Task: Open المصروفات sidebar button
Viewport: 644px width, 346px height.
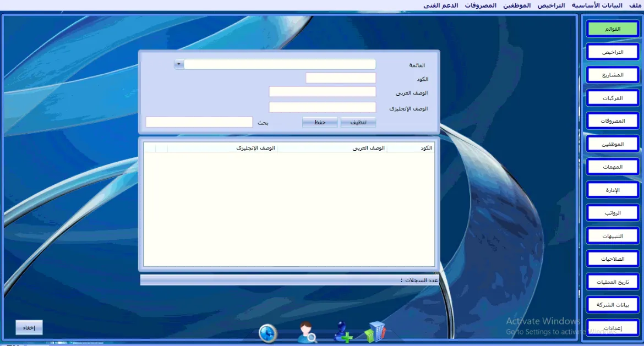Action: (613, 121)
